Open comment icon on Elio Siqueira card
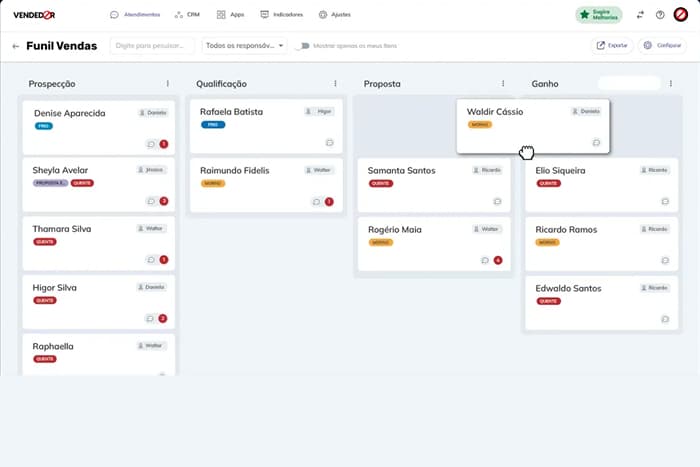Viewport: 700px width, 467px height. coord(664,201)
